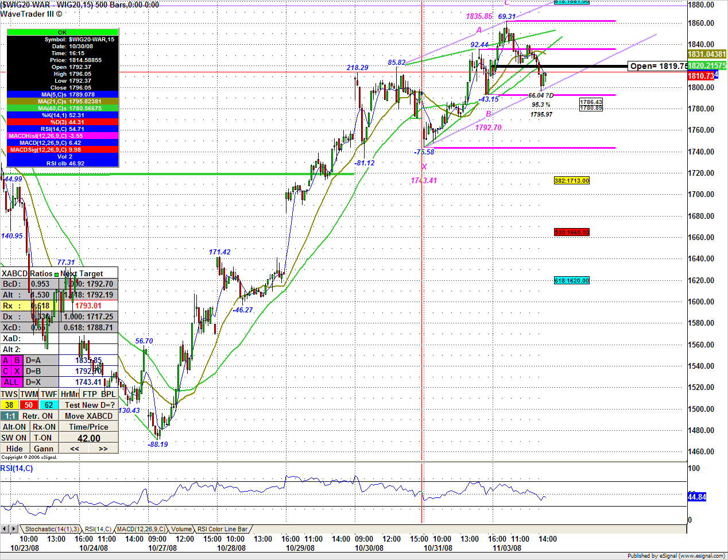This screenshot has height=560, width=728.
Task: Click the BPL button
Action: [109, 394]
